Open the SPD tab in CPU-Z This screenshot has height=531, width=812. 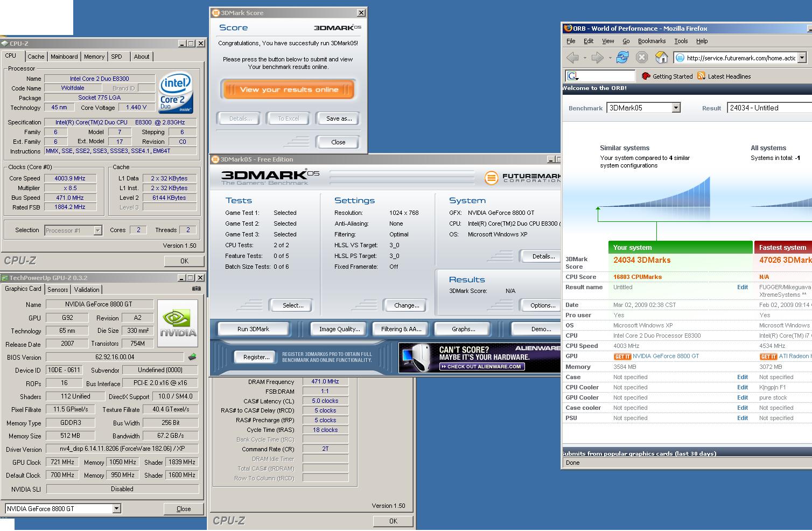pos(117,57)
